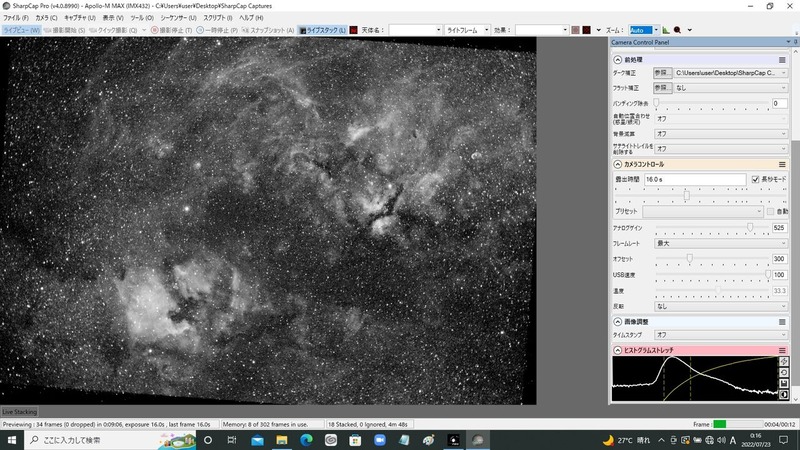The image size is (800, 450).
Task: Open the 反転 dropdown
Action: (720, 306)
